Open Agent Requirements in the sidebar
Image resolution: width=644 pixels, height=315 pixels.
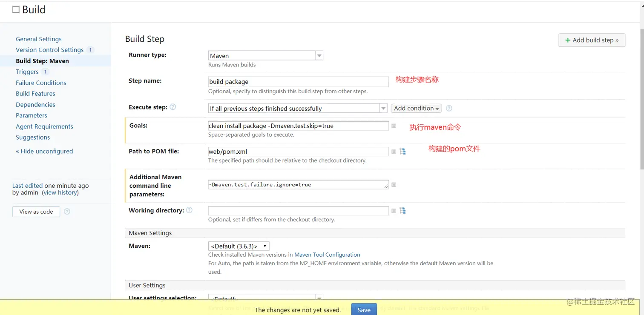[44, 126]
